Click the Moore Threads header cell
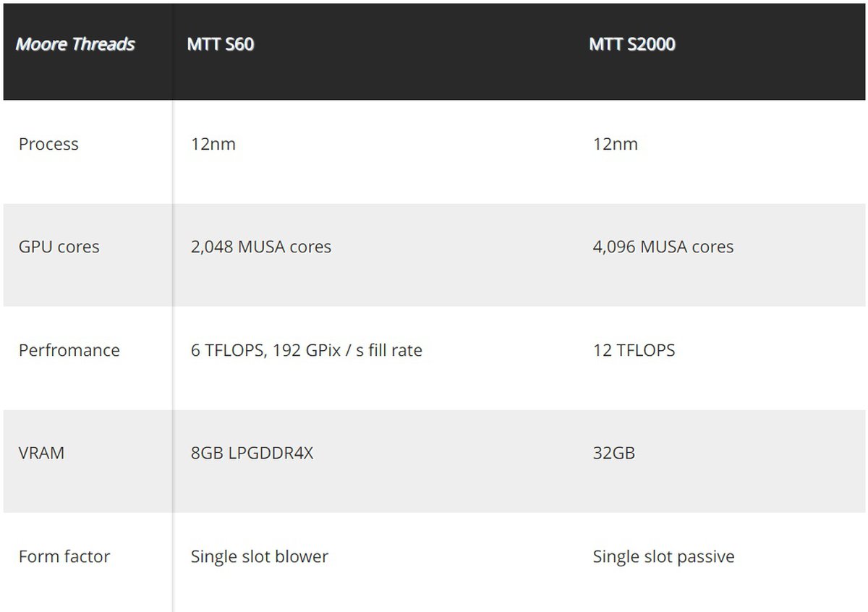Screen dimensions: 868x612 (75, 44)
